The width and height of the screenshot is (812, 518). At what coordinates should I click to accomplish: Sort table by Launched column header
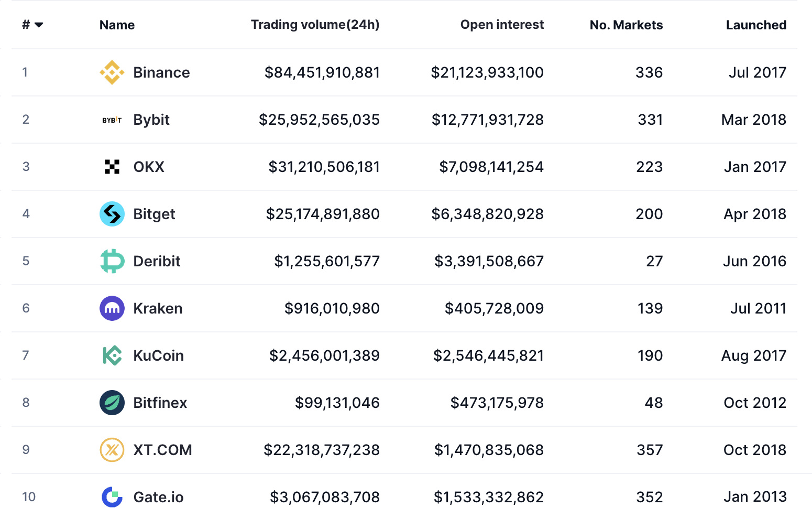756,25
